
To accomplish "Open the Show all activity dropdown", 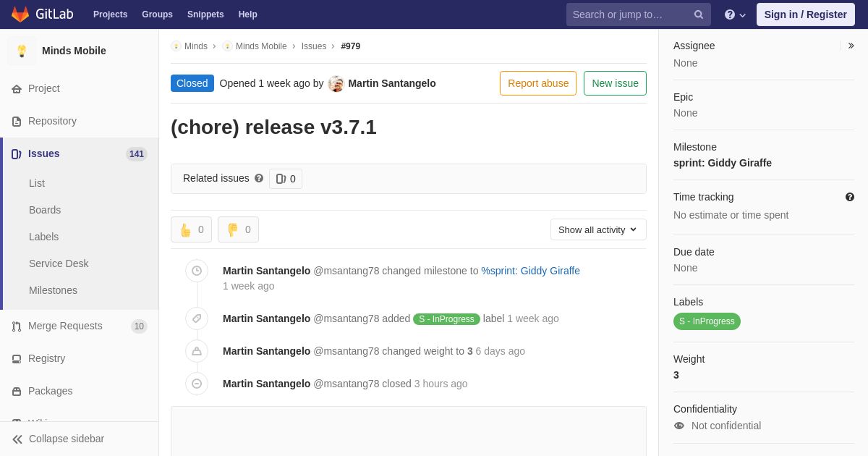I will 598,229.
